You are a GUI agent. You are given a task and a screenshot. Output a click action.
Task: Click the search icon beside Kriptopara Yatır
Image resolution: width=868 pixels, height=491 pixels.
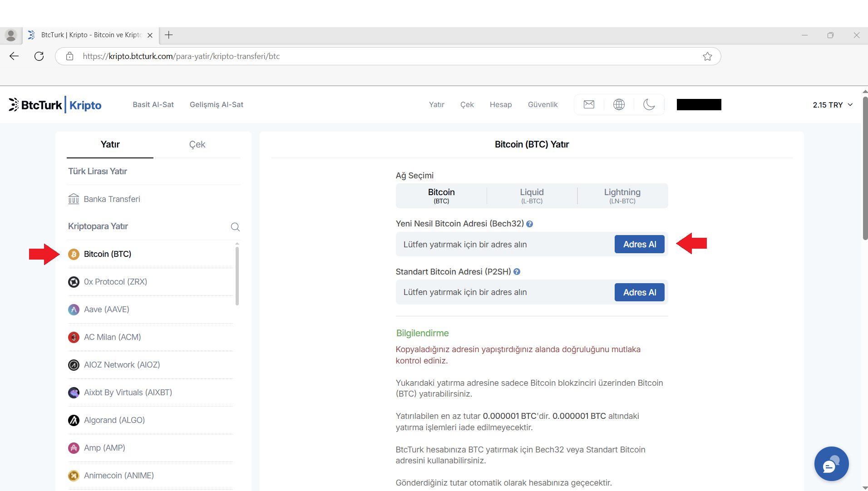235,227
